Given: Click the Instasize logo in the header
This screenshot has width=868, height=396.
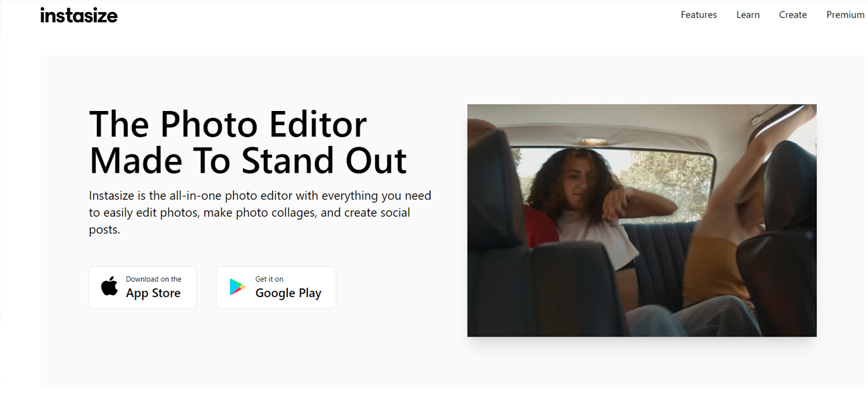Looking at the screenshot, I should pos(78,15).
